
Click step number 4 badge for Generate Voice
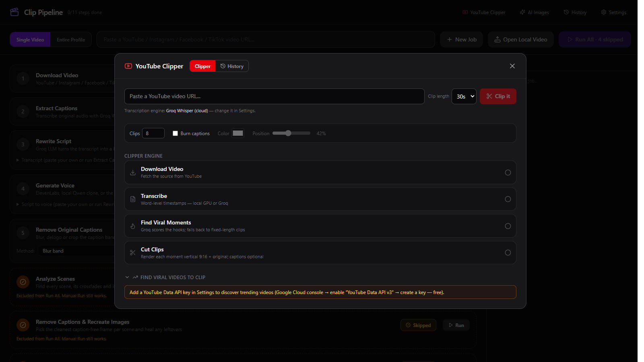coord(23,189)
